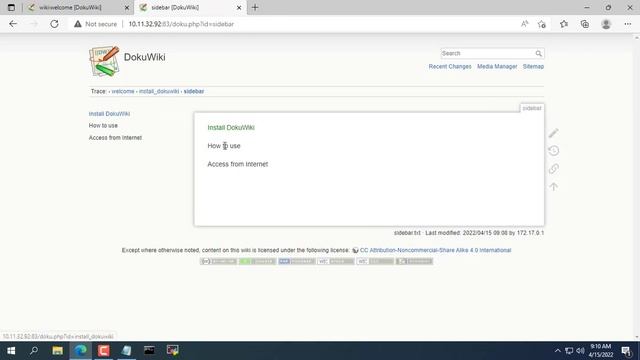Open the Collections icon
The image size is (640, 360).
(x=584, y=24)
